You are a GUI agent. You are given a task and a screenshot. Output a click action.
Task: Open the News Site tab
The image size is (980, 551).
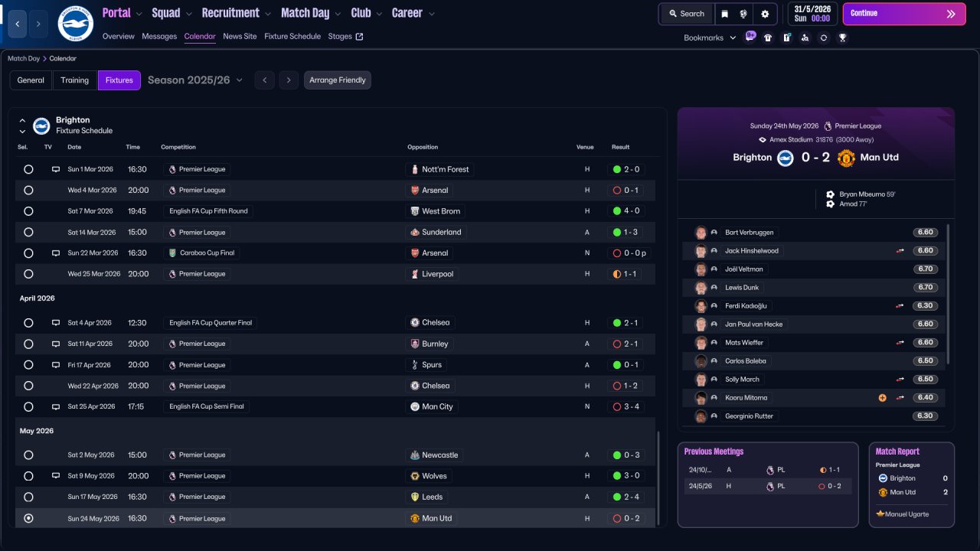[x=240, y=37]
